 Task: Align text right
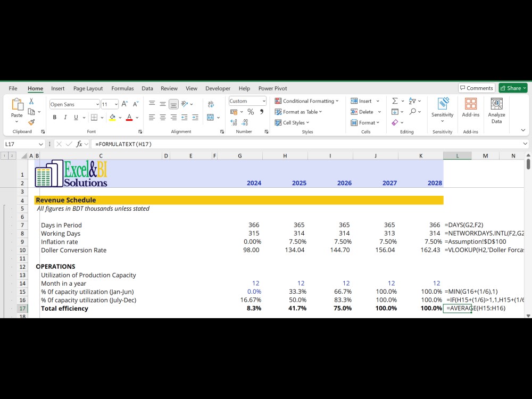tap(173, 118)
